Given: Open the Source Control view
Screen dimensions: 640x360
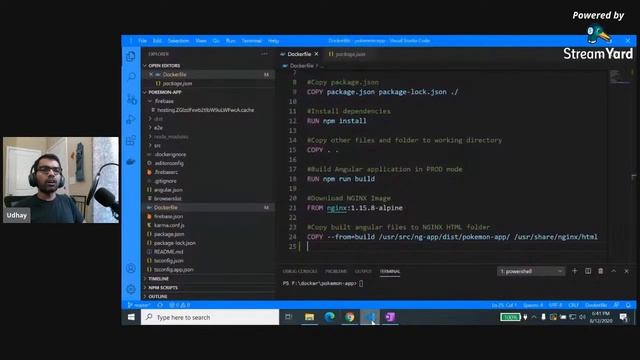Looking at the screenshot, I should tap(131, 98).
